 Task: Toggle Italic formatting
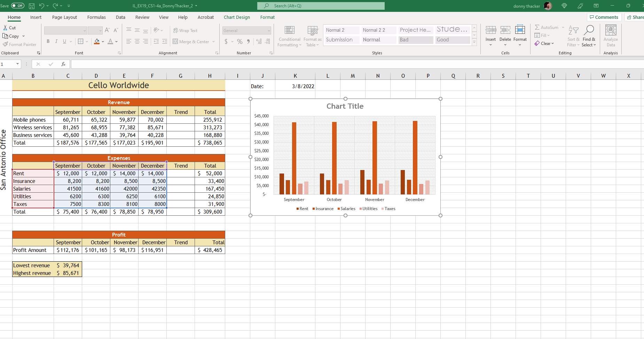[x=56, y=41]
